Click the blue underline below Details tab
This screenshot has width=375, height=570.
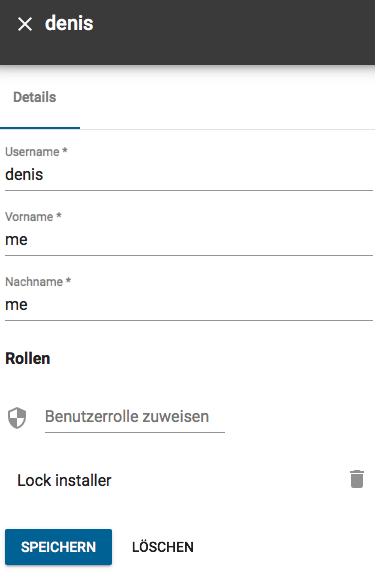coord(40,128)
